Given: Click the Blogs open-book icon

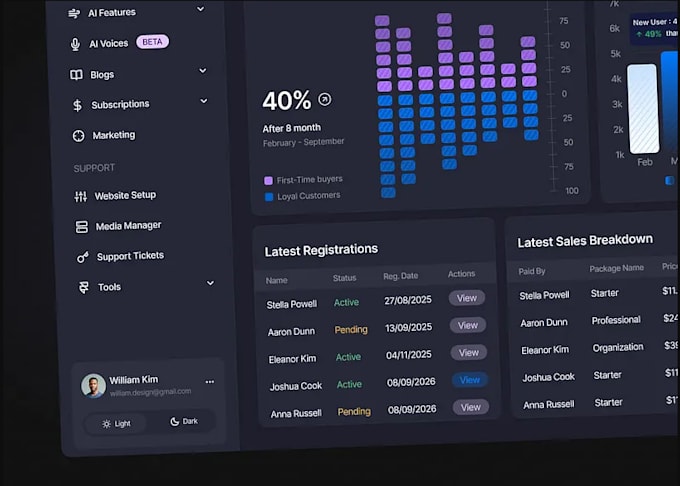Looking at the screenshot, I should [x=76, y=75].
